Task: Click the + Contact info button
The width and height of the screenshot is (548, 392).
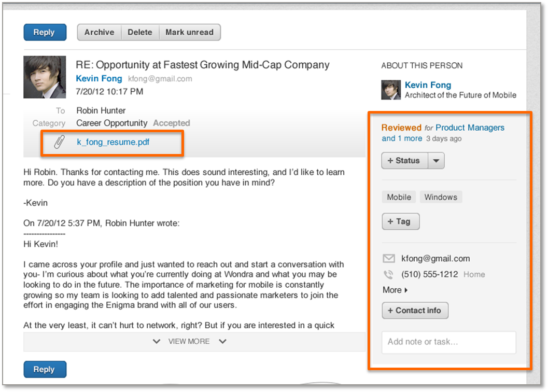Action: [415, 311]
